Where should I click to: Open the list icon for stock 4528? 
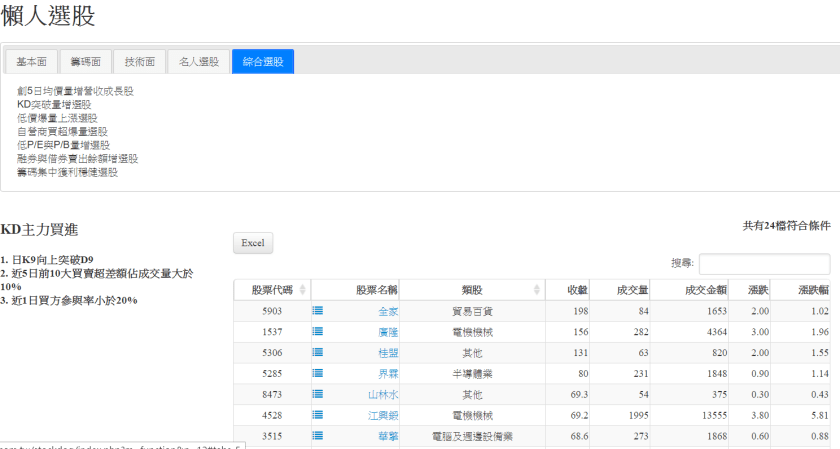pyautogui.click(x=318, y=414)
